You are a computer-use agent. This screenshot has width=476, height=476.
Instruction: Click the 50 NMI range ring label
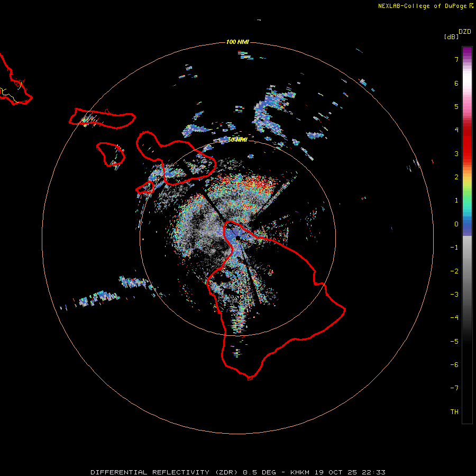pyautogui.click(x=237, y=140)
